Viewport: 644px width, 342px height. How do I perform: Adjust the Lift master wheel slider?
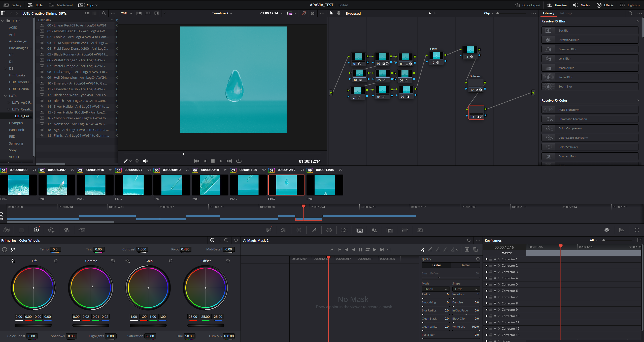33,325
